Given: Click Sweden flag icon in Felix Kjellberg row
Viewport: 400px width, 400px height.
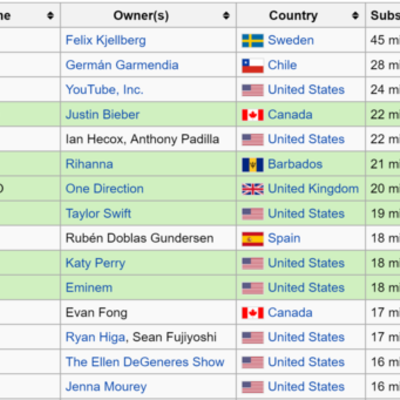Looking at the screenshot, I should [253, 40].
